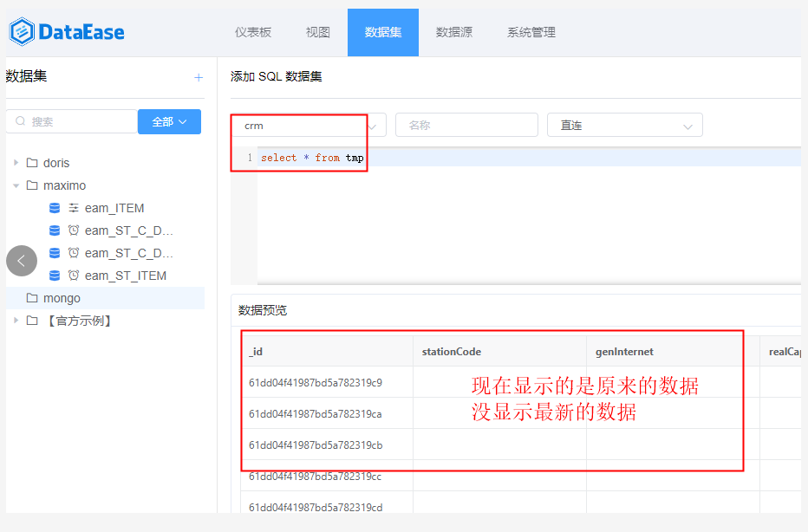
Task: Open the eam_ST_ITEM dataset
Action: (126, 276)
